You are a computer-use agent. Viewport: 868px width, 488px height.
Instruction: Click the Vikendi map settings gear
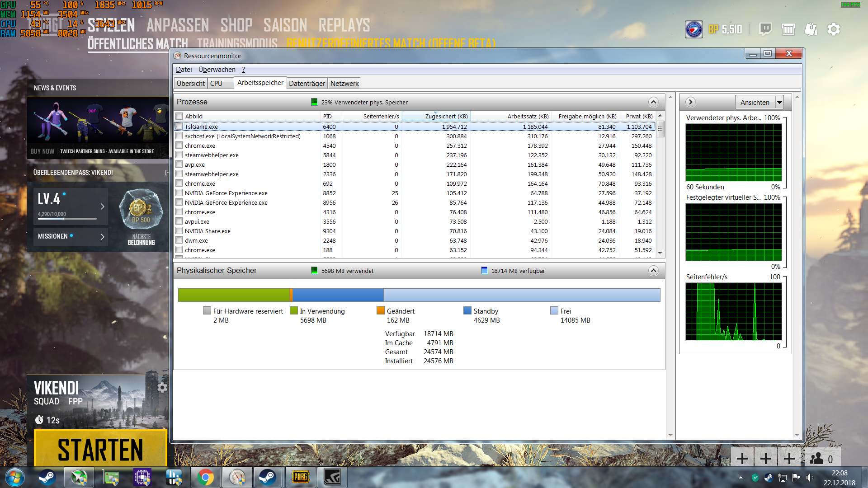162,387
